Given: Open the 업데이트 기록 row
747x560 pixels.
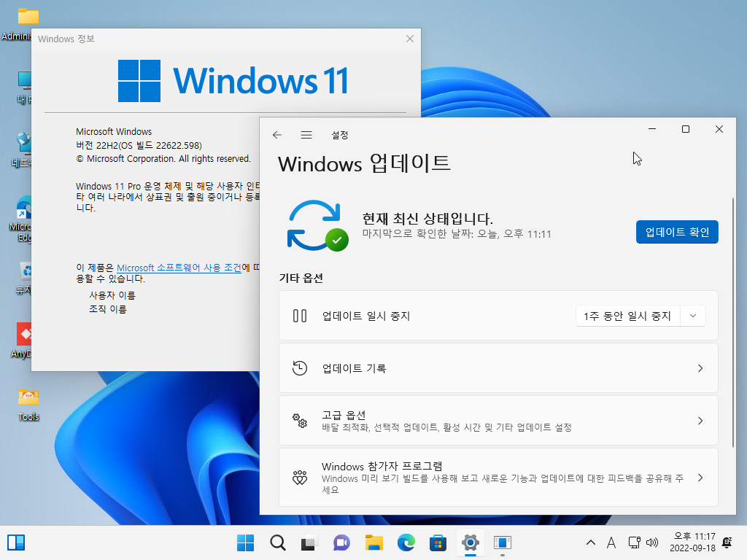Looking at the screenshot, I should (x=498, y=368).
